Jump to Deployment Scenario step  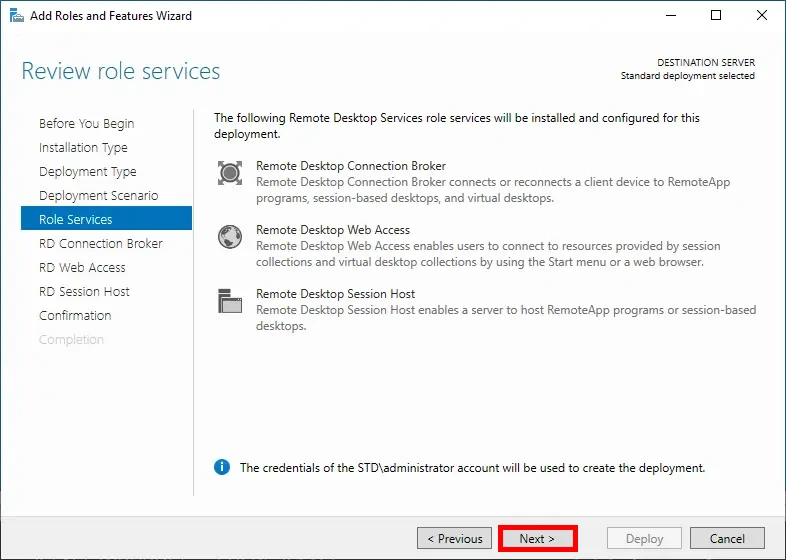pyautogui.click(x=98, y=196)
